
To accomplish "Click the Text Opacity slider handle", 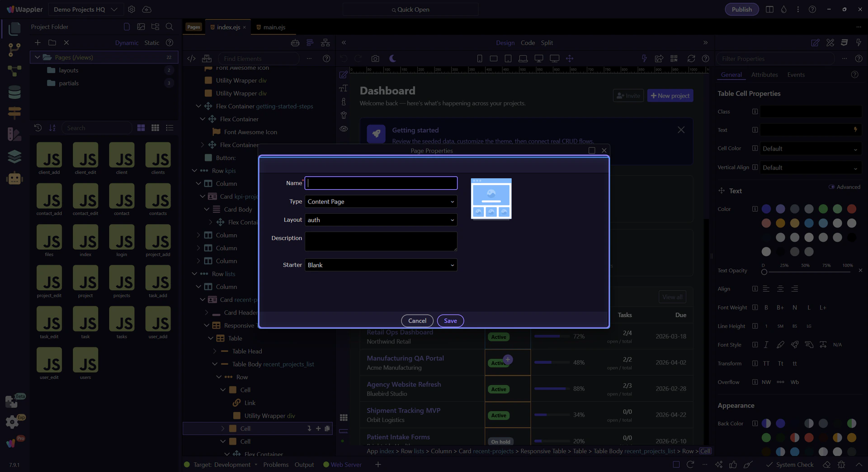I will [764, 272].
